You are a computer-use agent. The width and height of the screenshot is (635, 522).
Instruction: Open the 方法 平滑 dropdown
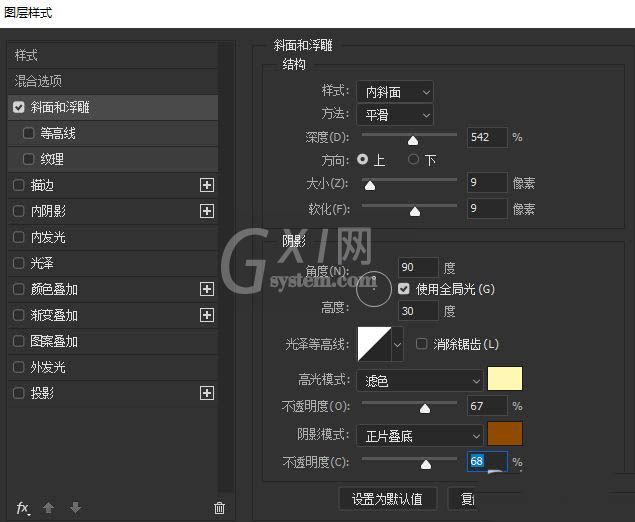pos(395,115)
